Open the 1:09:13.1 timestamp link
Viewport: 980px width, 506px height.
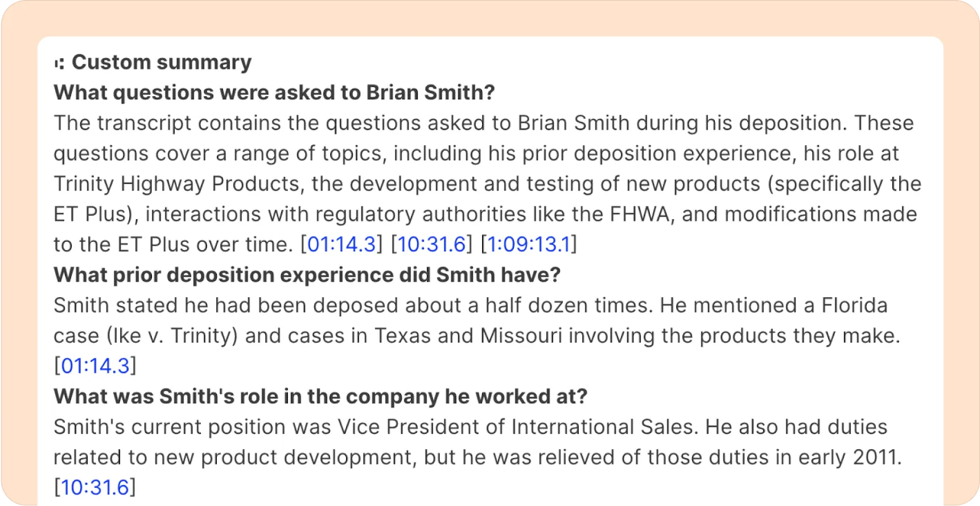529,244
